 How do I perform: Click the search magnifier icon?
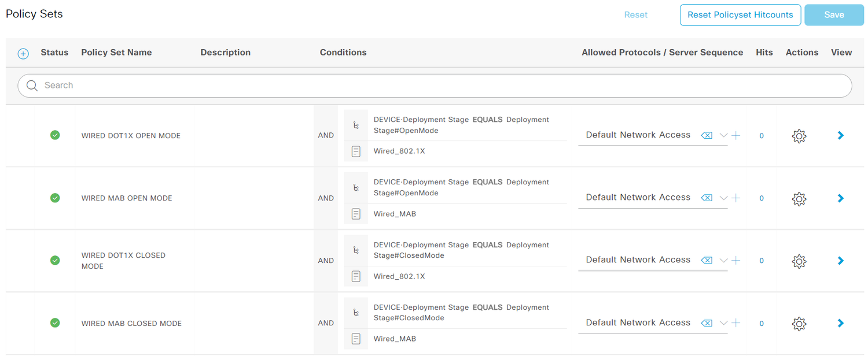(32, 86)
